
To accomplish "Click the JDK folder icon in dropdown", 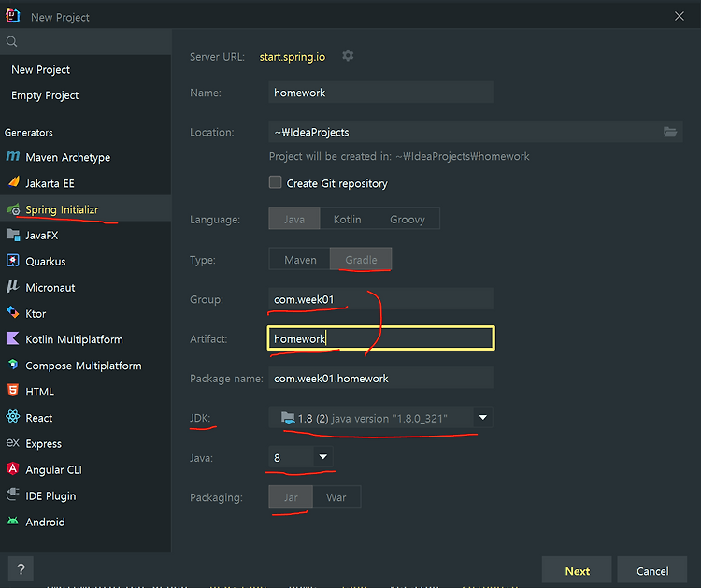I will click(288, 418).
